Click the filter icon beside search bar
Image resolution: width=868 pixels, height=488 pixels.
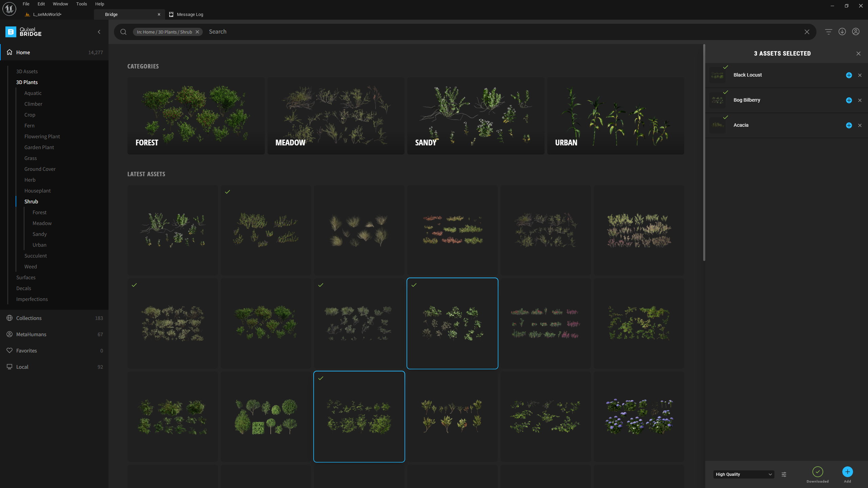point(828,32)
